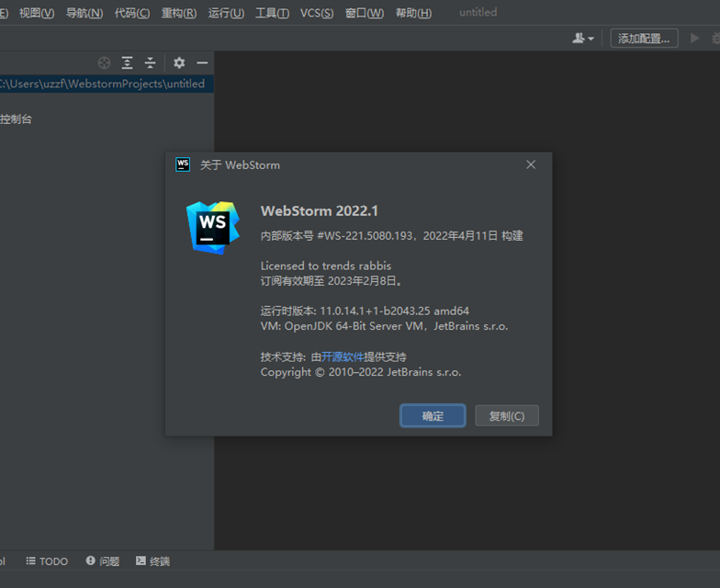Open the 视图(V) menu
This screenshot has height=588, width=720.
(37, 13)
